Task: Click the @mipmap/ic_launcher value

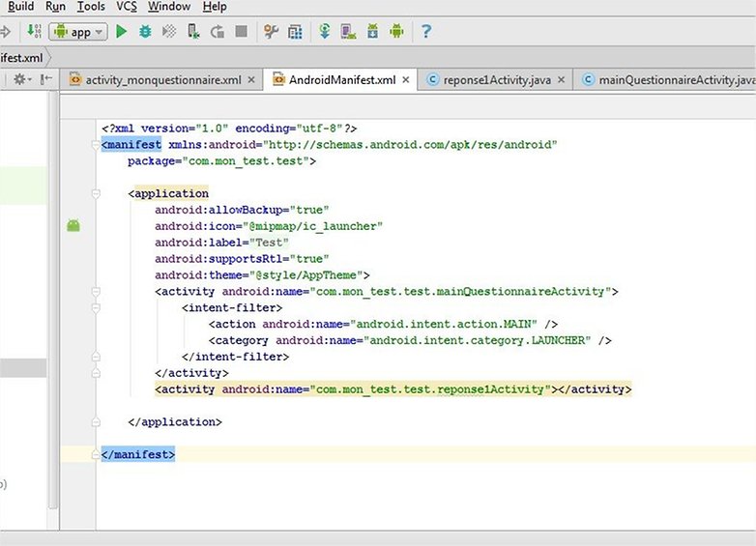Action: [x=315, y=226]
